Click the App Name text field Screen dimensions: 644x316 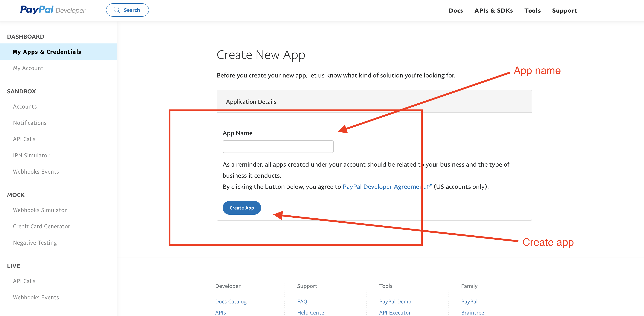[278, 147]
